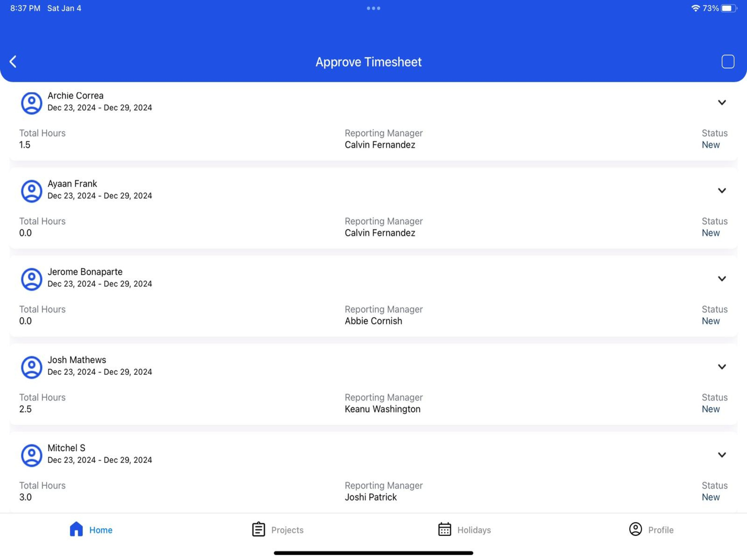Click the Approve Timesheet title

[368, 62]
